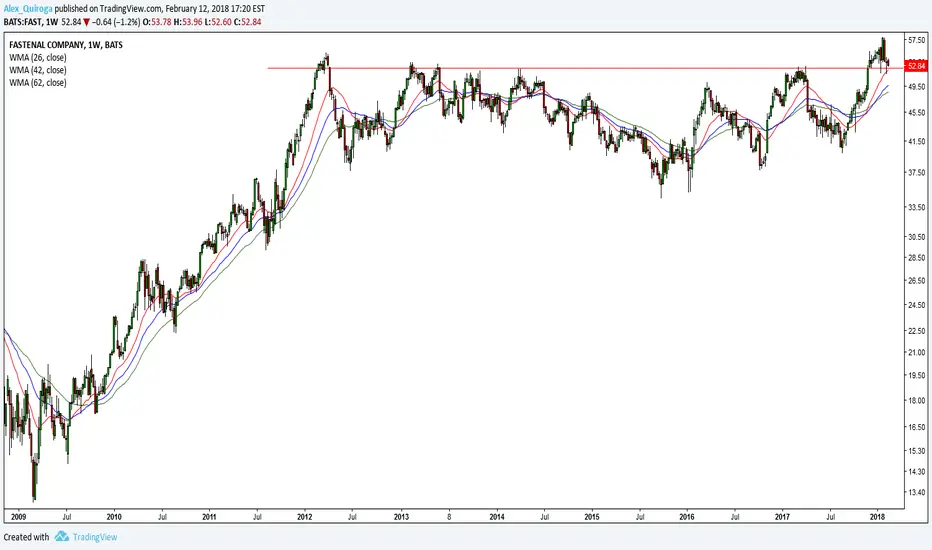Click the 16.50 price axis label
Viewport: 932px width, 550px height.
(x=917, y=427)
